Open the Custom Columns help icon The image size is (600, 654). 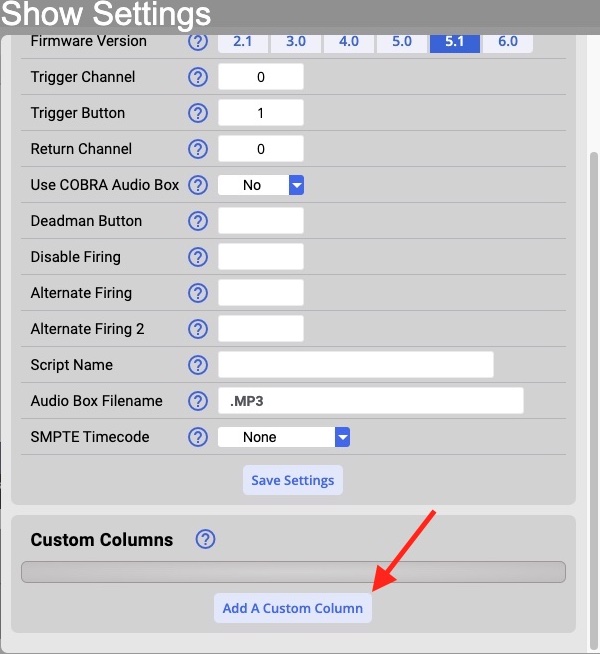(x=205, y=539)
